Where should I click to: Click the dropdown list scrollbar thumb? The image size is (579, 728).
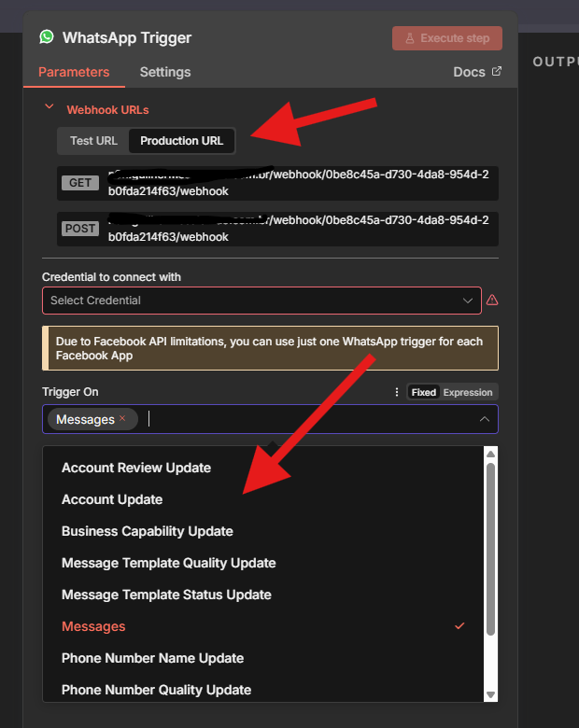490,549
